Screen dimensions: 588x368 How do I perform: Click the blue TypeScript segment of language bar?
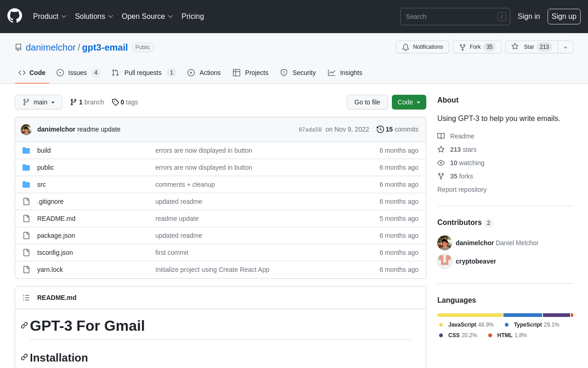523,315
